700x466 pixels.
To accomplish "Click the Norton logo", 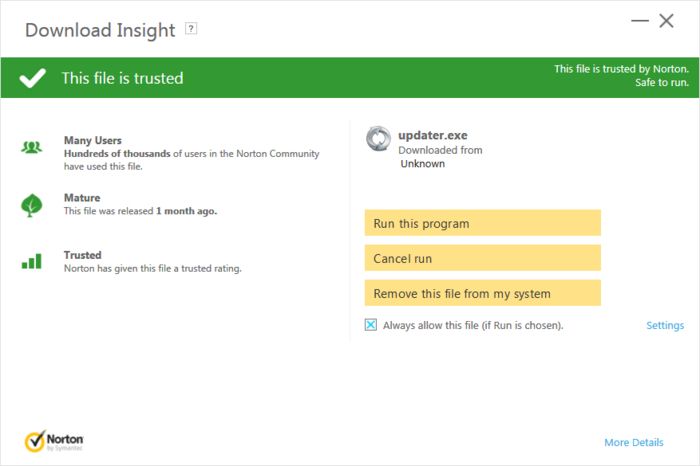I will (x=54, y=441).
